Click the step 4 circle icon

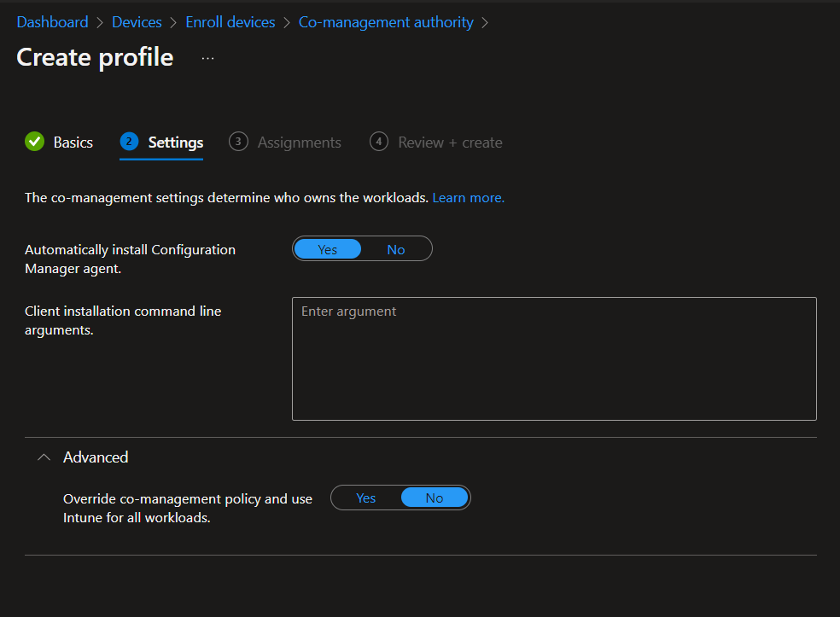point(379,142)
